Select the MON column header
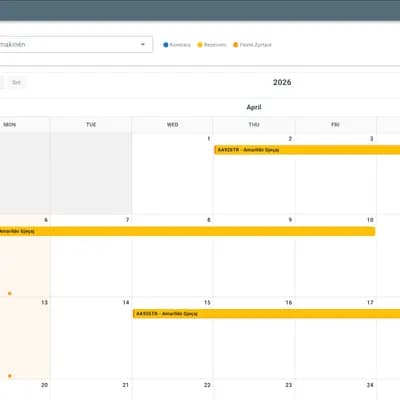 10,125
